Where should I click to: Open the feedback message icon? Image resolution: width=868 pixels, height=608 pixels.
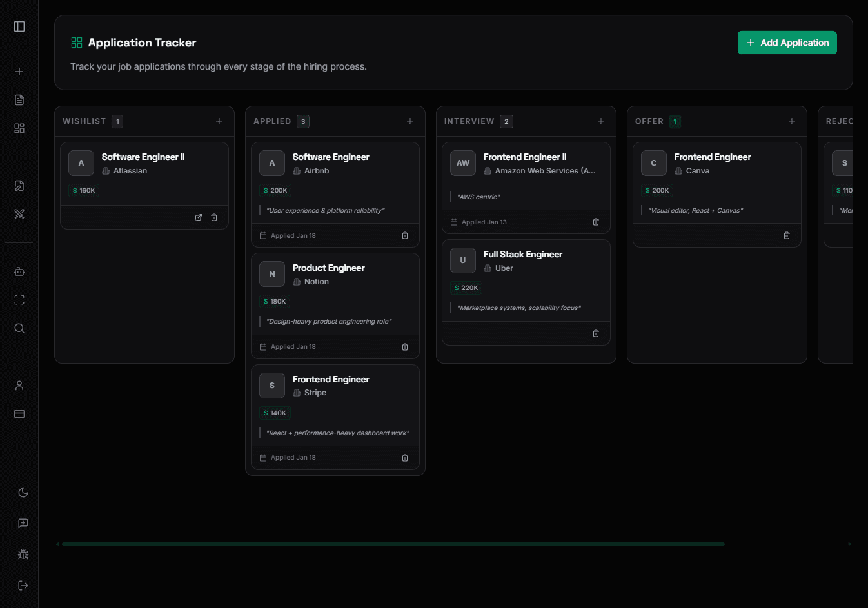(x=19, y=523)
